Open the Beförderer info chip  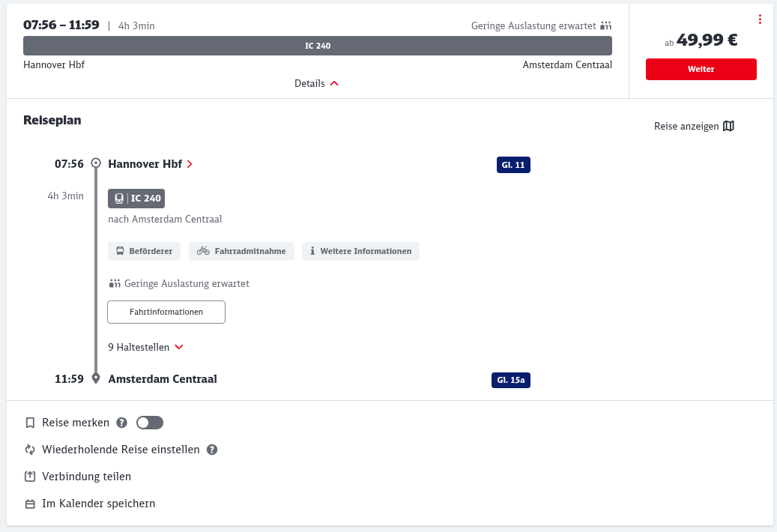pos(145,252)
